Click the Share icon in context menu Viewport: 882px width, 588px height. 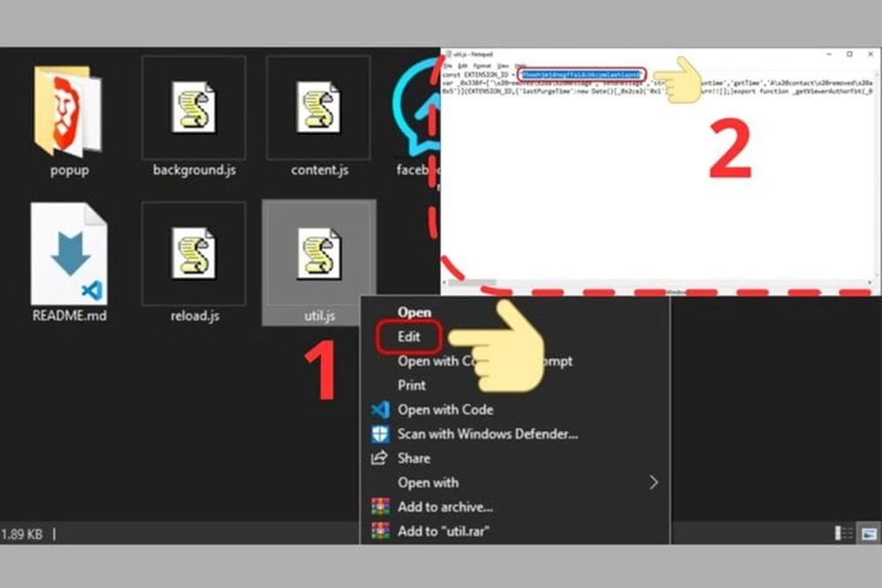click(x=380, y=458)
